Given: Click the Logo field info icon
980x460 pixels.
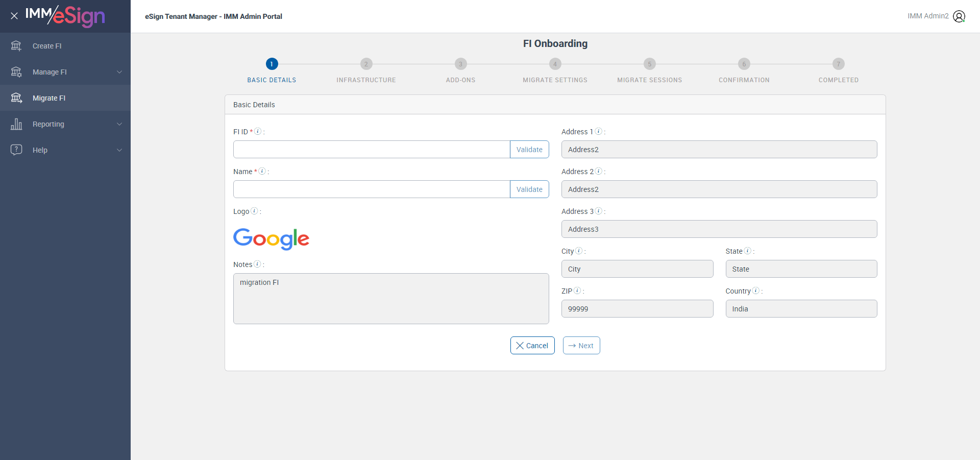Looking at the screenshot, I should click(254, 211).
